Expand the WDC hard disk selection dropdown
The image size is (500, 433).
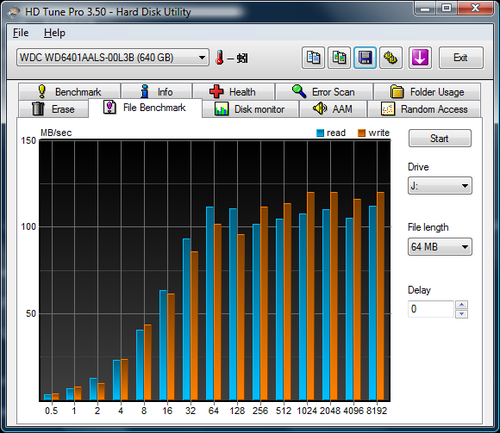point(113,57)
